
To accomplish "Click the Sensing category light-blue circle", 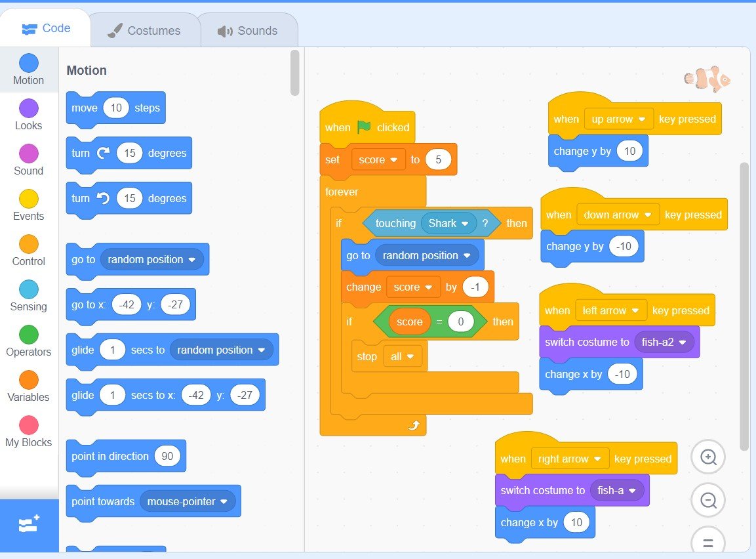I will pyautogui.click(x=28, y=289).
